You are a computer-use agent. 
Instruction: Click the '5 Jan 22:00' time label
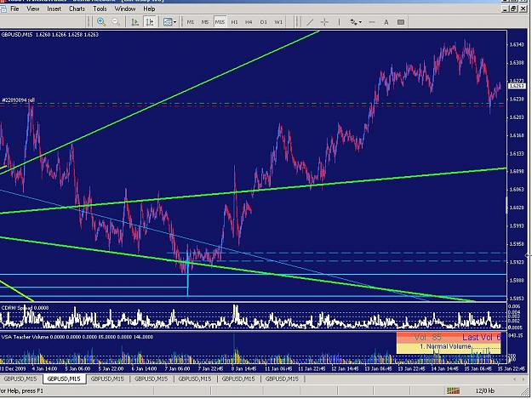coord(111,368)
